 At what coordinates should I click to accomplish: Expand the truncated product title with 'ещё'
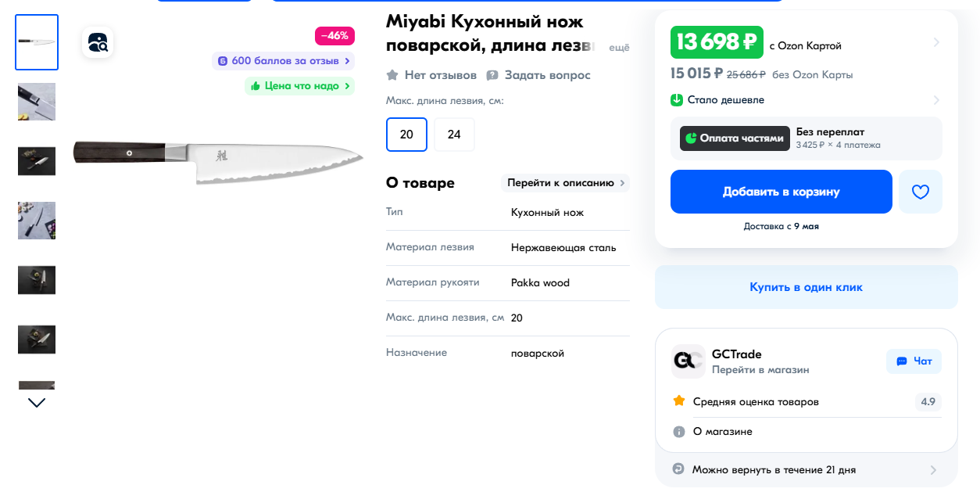point(619,48)
